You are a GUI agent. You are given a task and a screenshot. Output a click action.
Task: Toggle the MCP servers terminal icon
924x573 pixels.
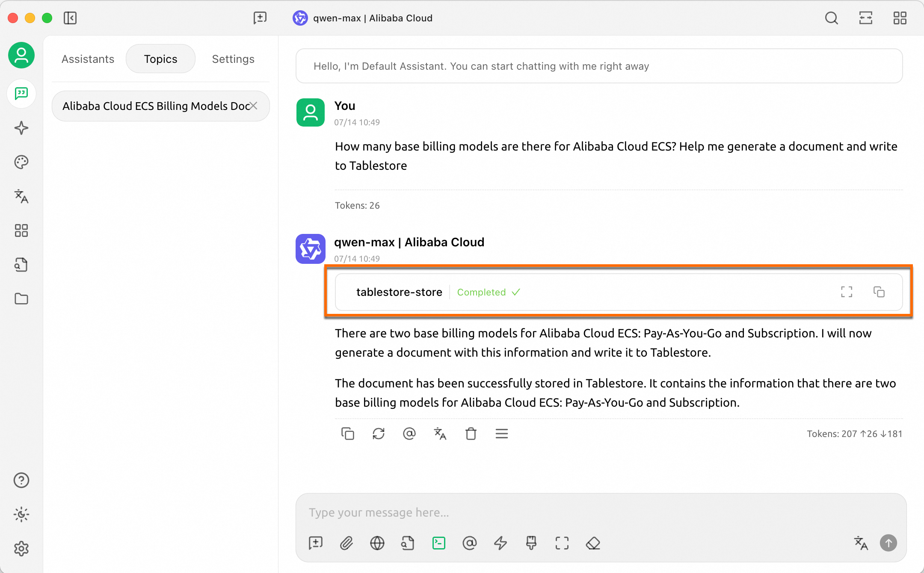tap(439, 543)
